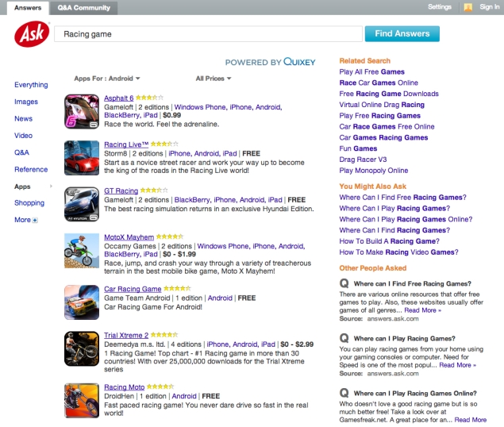This screenshot has width=504, height=427.
Task: Select News in the sidebar
Action: tap(24, 118)
